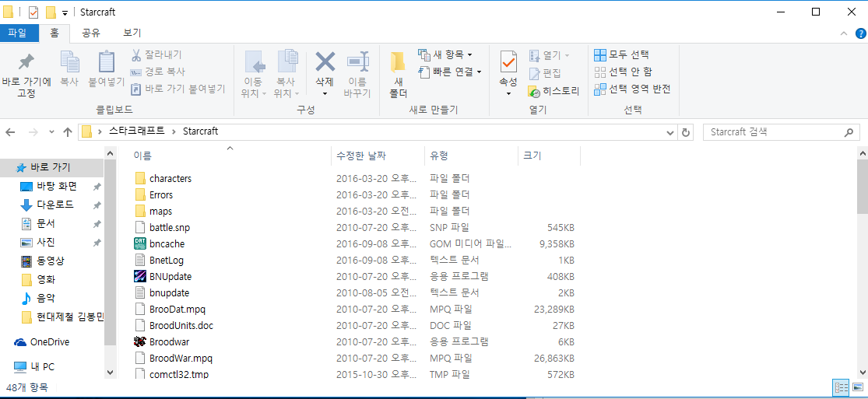The image size is (868, 399).
Task: Click the Paste (붙여넣기) clipboard icon
Action: coord(107,61)
